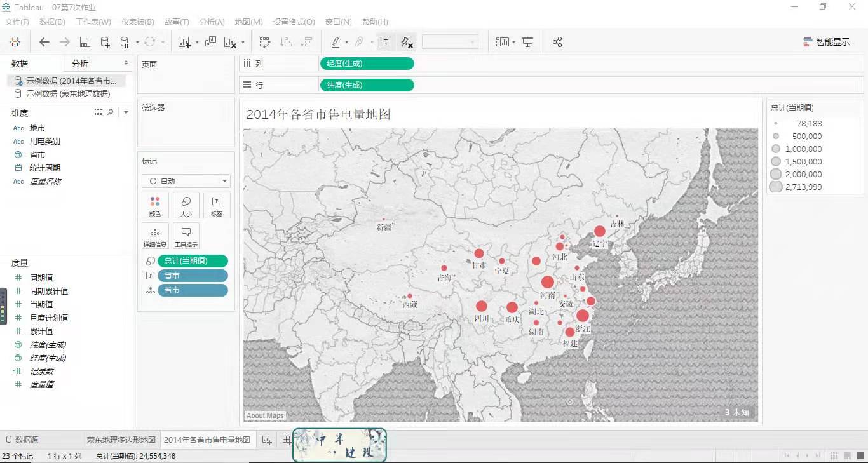Click the Presentation mode icon
The image size is (868, 463).
pyautogui.click(x=527, y=42)
